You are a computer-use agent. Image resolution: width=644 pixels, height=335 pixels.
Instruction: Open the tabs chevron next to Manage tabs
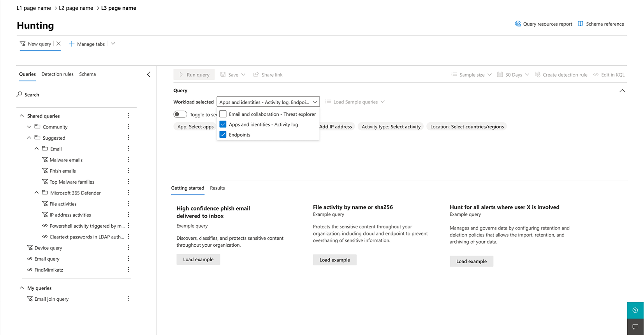coord(113,44)
